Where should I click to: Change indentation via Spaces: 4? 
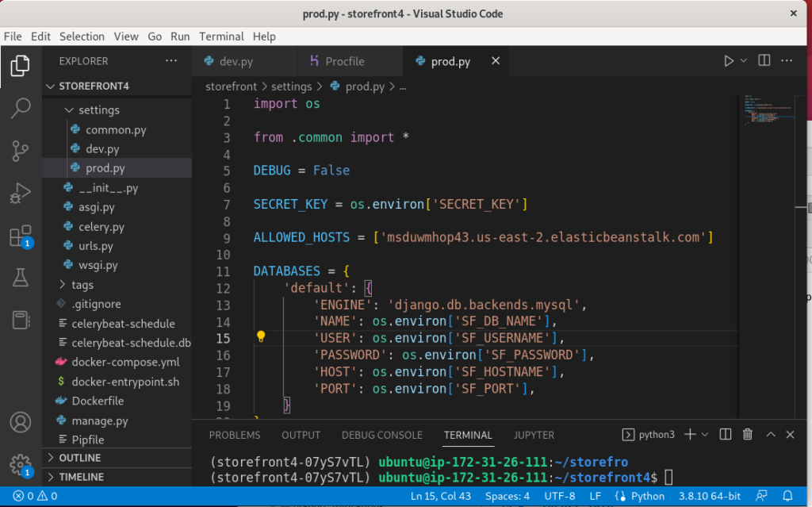(x=507, y=496)
